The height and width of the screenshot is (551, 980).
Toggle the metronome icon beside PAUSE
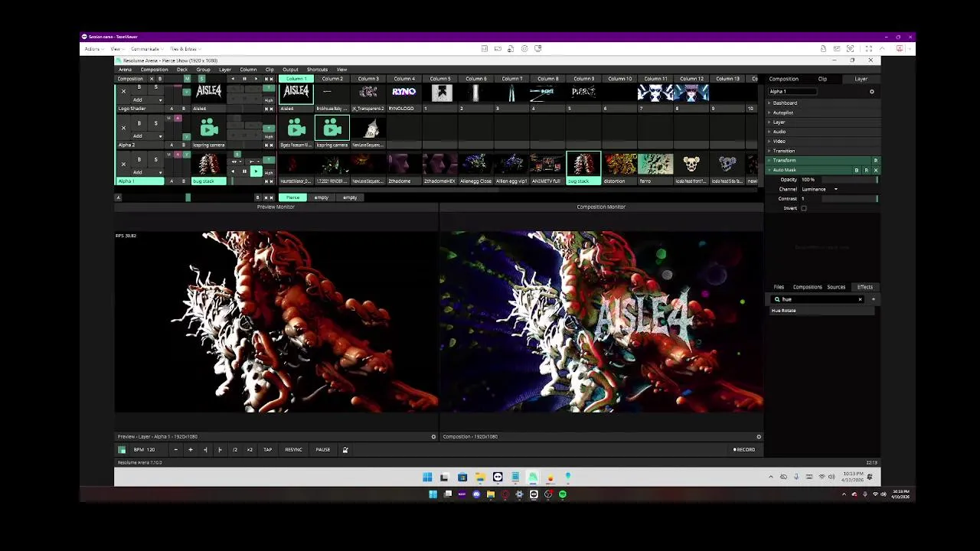click(x=345, y=449)
